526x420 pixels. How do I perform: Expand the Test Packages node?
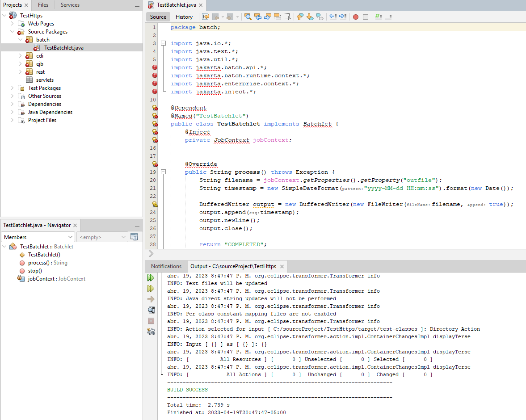click(x=12, y=88)
